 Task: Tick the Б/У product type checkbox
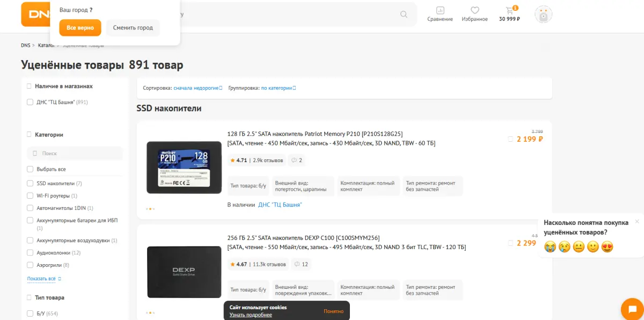[30, 313]
